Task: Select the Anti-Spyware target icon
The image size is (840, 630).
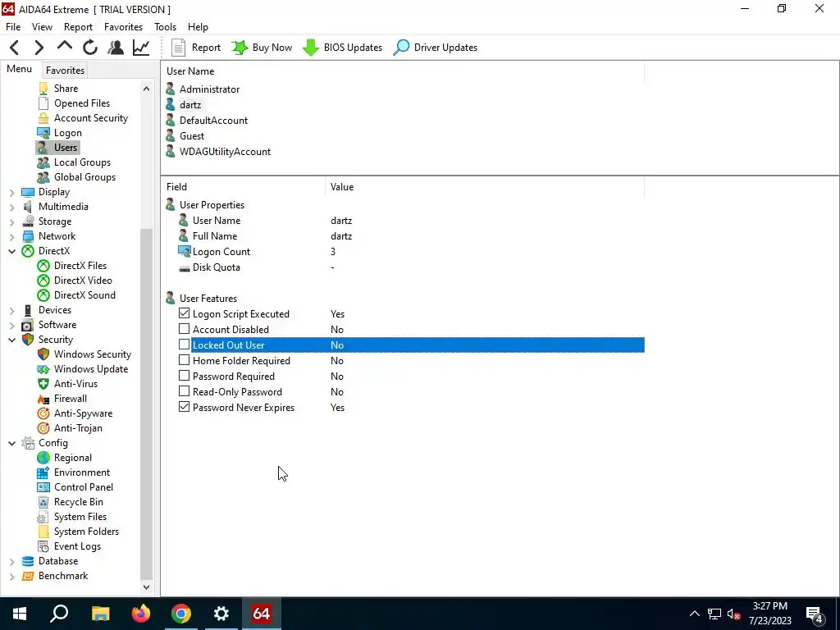Action: coord(43,413)
